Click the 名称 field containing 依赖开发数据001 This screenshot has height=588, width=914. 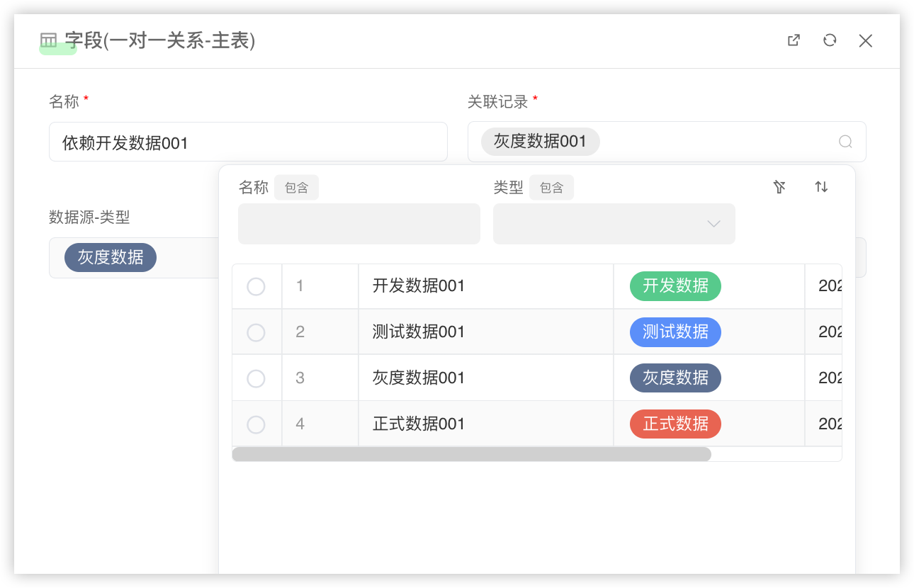(x=248, y=142)
